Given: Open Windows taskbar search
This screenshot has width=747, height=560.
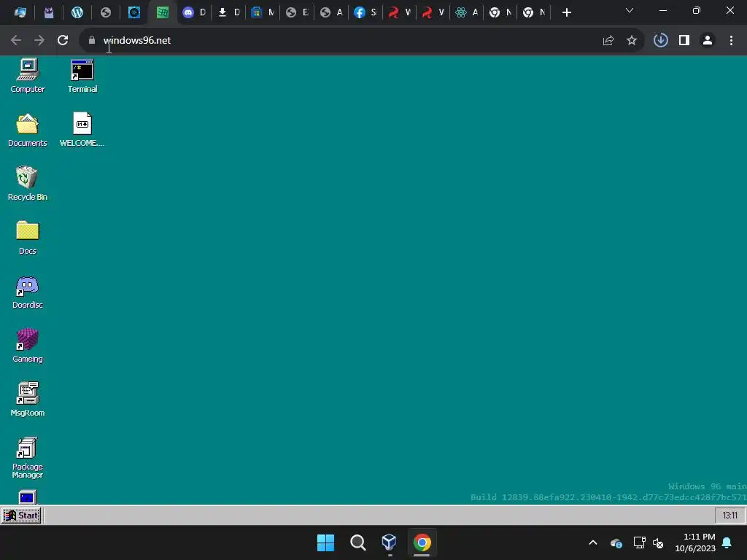Looking at the screenshot, I should pos(357,542).
